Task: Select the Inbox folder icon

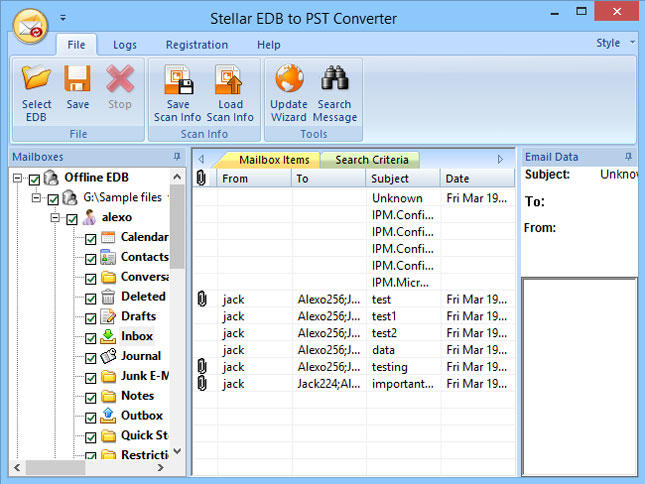Action: tap(108, 336)
